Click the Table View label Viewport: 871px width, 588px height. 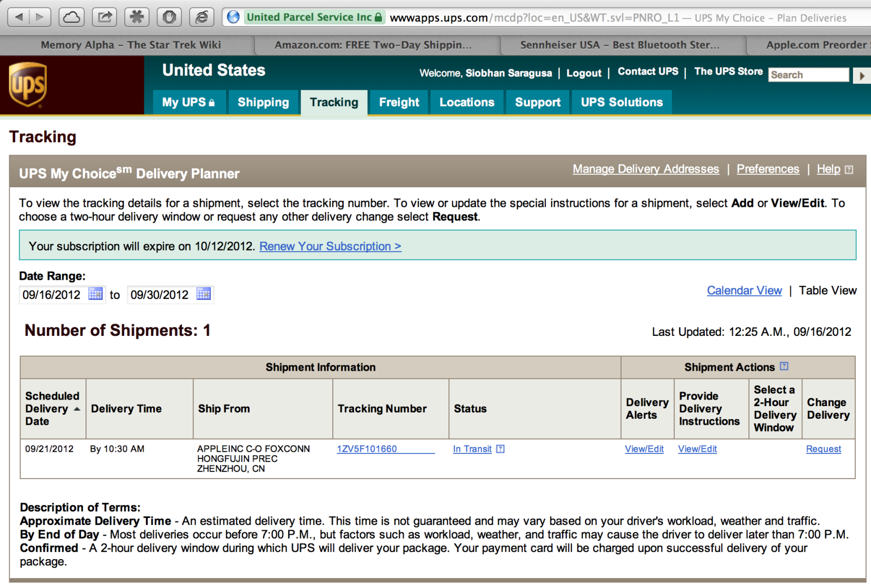pos(827,291)
